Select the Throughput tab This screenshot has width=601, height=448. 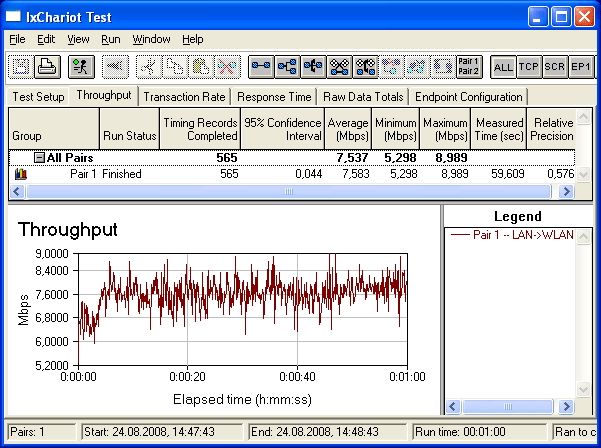(x=104, y=95)
